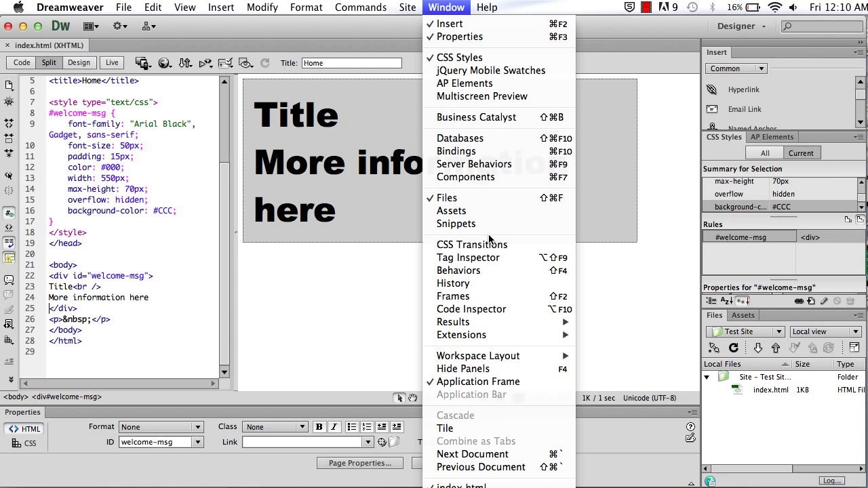The height and width of the screenshot is (488, 868).
Task: Click the Page Properties button
Action: coord(360,463)
